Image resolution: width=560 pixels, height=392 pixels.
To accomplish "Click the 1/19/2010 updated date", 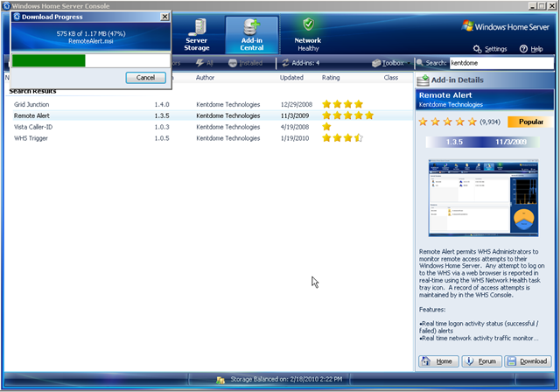I will 295,138.
